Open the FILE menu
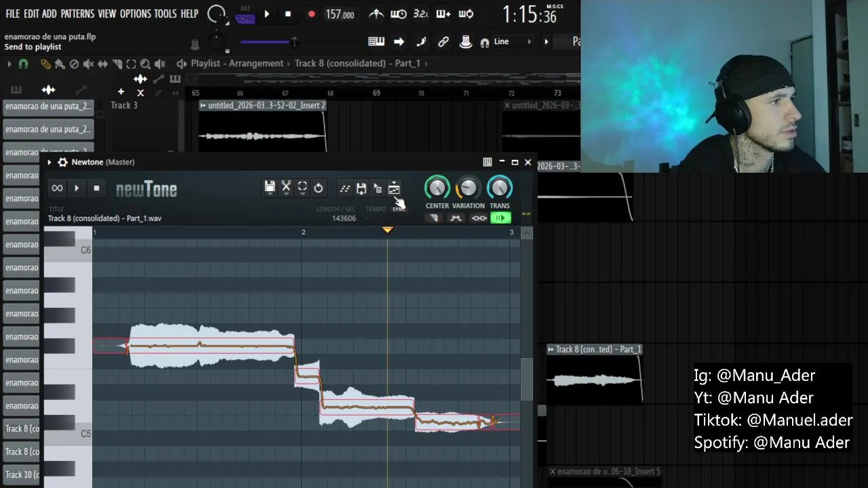 [13, 14]
